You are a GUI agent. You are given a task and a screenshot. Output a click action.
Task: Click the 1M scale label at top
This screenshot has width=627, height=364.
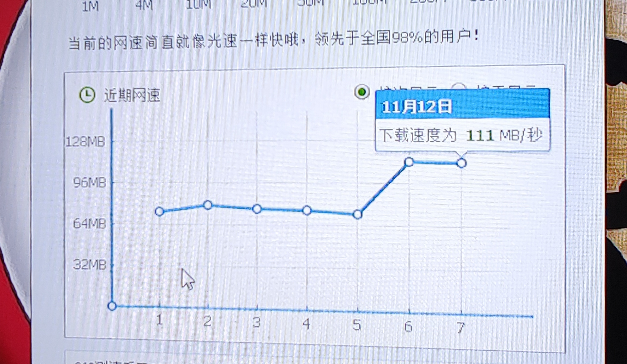[x=90, y=6]
